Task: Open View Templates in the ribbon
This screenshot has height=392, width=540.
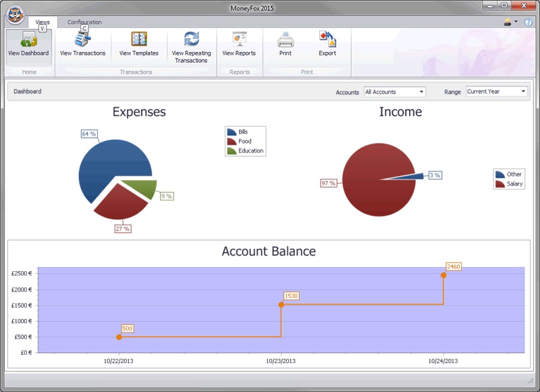Action: click(139, 44)
